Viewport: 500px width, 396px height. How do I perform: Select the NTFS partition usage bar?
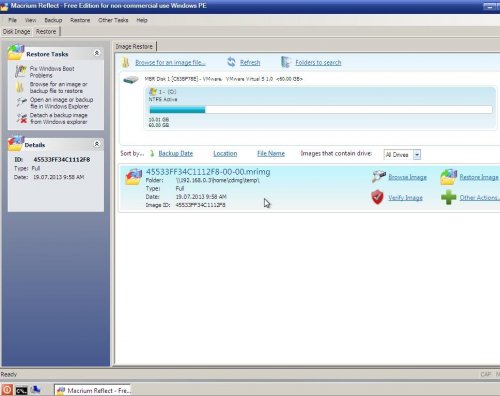tap(321, 110)
